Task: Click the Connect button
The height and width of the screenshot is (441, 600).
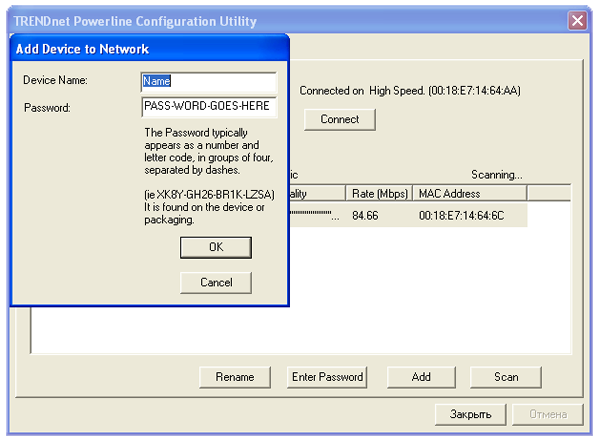Action: (339, 119)
